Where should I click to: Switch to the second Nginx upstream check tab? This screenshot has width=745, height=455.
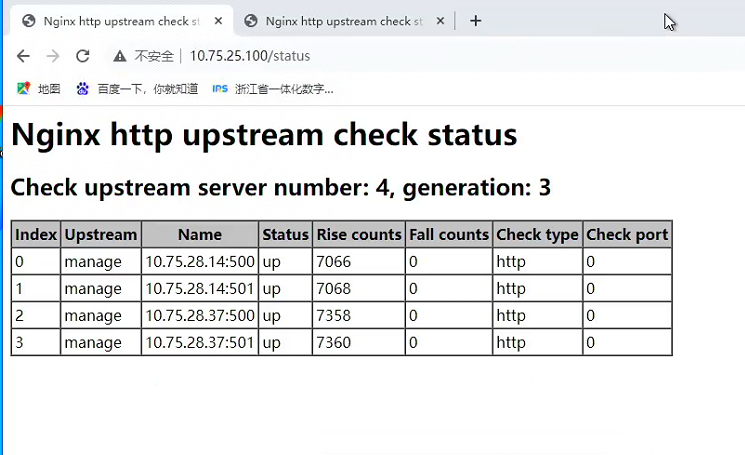(344, 21)
